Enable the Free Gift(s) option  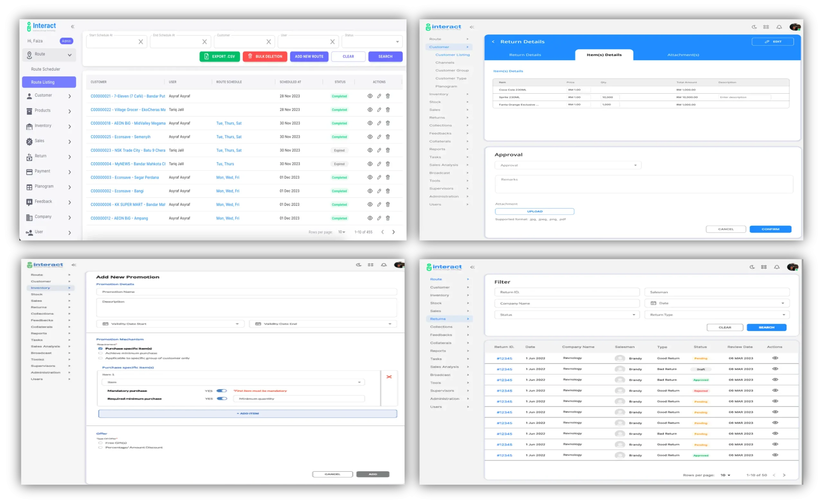101,443
